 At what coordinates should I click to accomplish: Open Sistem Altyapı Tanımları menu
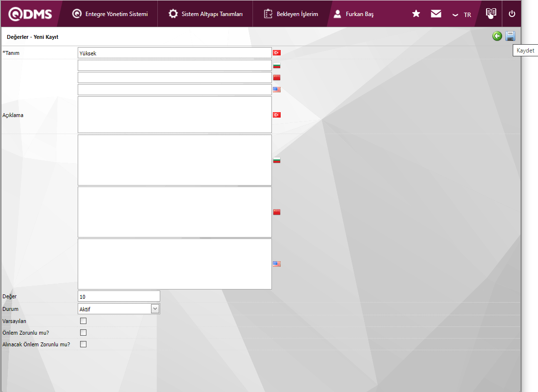(x=205, y=14)
